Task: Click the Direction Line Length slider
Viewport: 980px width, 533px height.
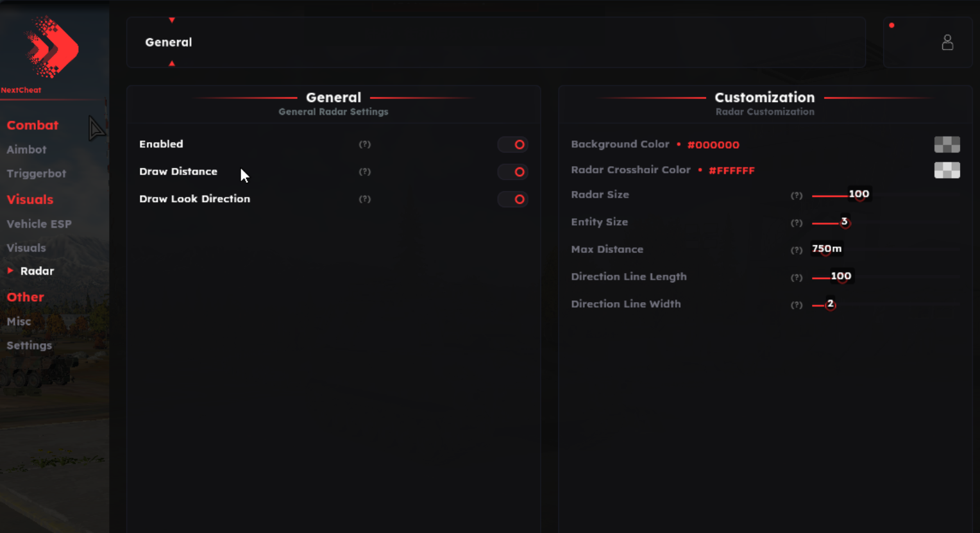Action: (x=886, y=278)
